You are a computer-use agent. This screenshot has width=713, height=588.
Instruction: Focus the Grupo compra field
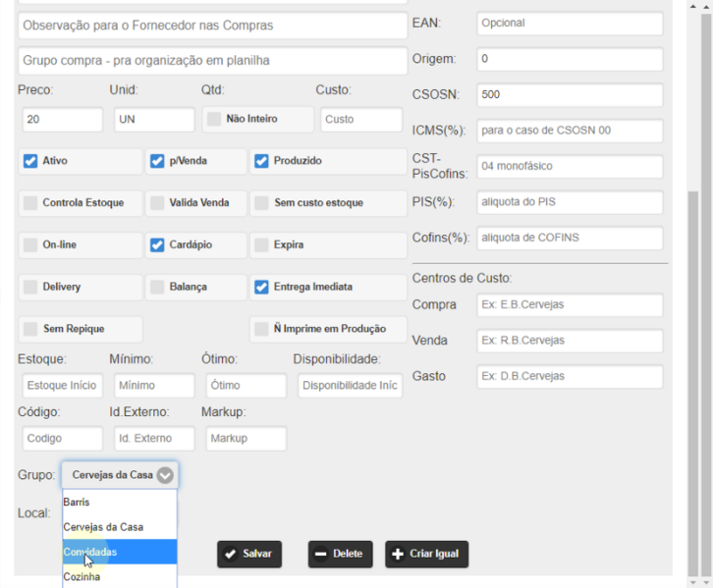pos(212,61)
